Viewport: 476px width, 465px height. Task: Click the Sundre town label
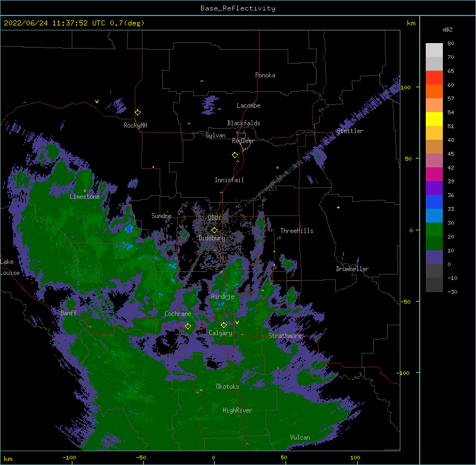coord(161,216)
